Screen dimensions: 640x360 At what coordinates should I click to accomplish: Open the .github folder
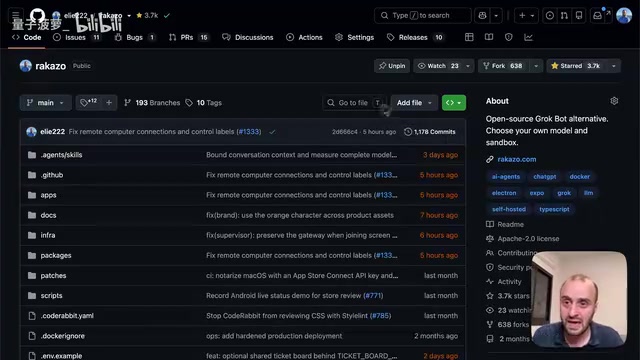tap(52, 175)
